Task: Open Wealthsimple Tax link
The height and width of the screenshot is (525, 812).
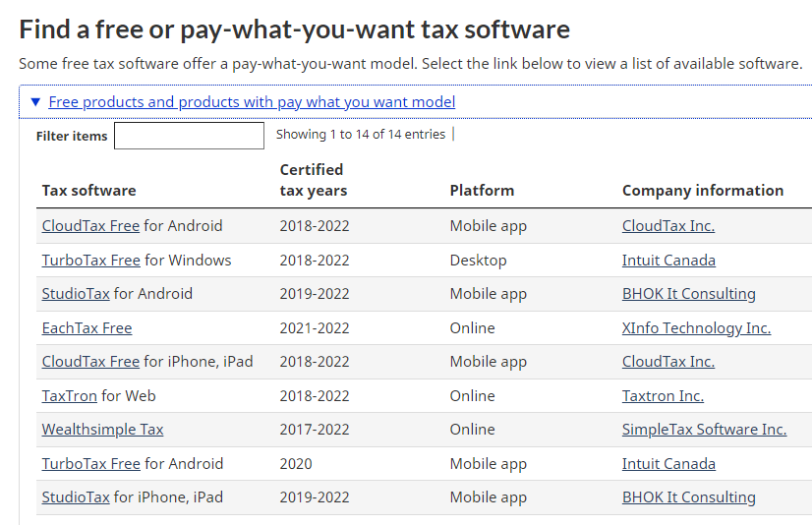Action: (102, 430)
